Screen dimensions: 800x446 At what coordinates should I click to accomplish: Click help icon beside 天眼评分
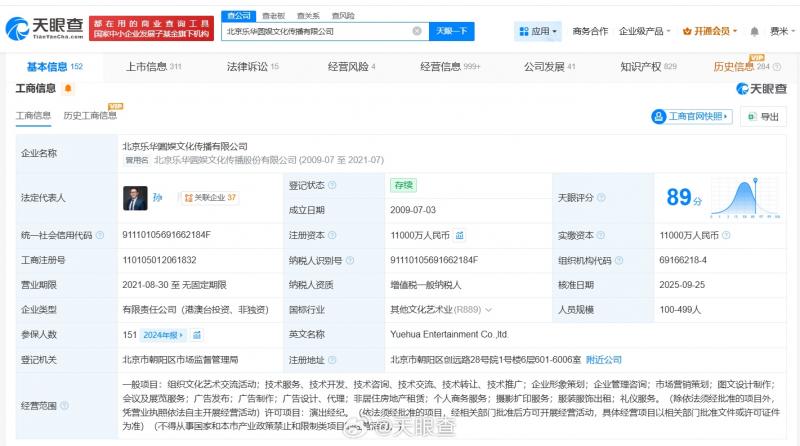(601, 198)
